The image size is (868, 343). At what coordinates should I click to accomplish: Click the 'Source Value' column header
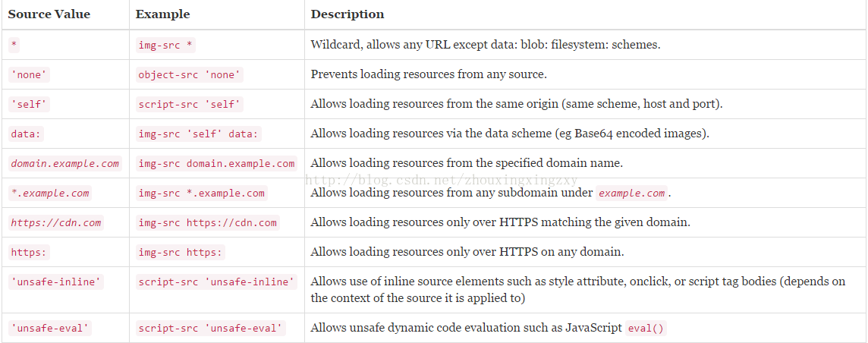[x=49, y=14]
